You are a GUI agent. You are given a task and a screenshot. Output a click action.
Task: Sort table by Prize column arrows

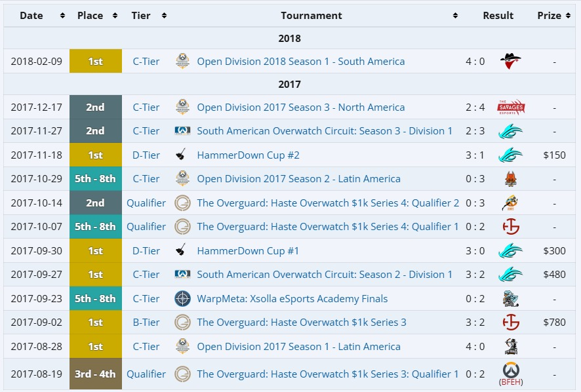tap(568, 16)
